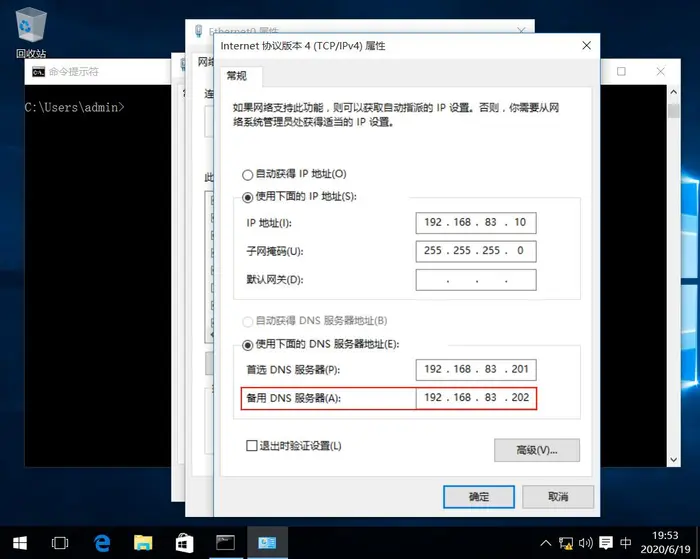Open the Advanced (高级) settings button

click(537, 450)
